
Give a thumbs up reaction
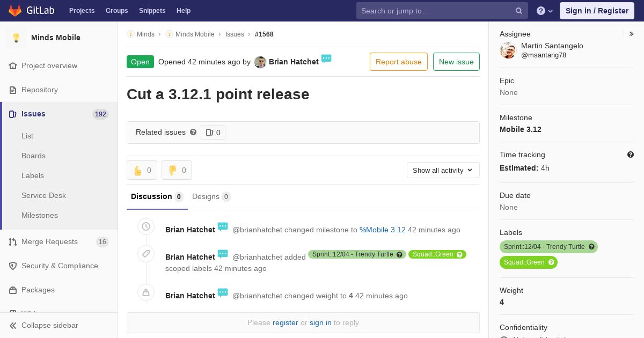[x=142, y=170]
